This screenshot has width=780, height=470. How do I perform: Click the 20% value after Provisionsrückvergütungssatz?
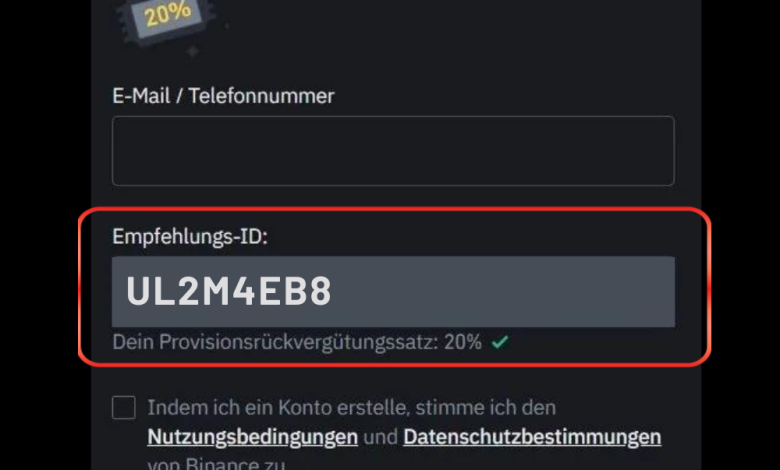[x=463, y=342]
